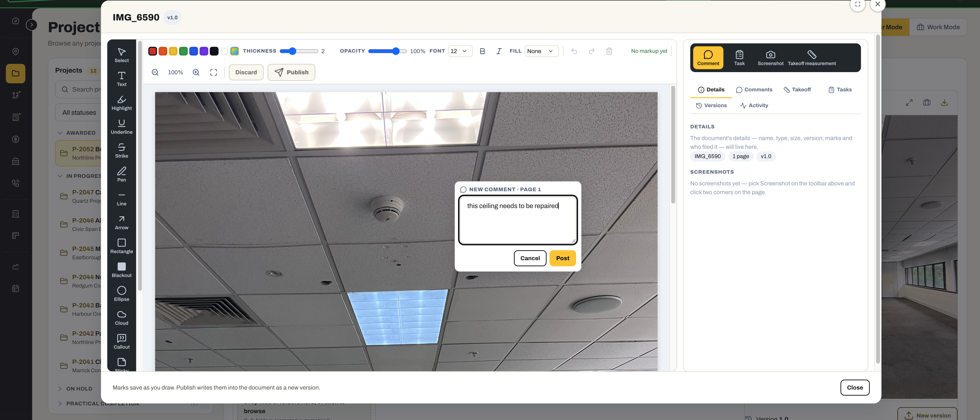The width and height of the screenshot is (980, 420).
Task: Open project P-2052 in project list
Action: click(78, 153)
